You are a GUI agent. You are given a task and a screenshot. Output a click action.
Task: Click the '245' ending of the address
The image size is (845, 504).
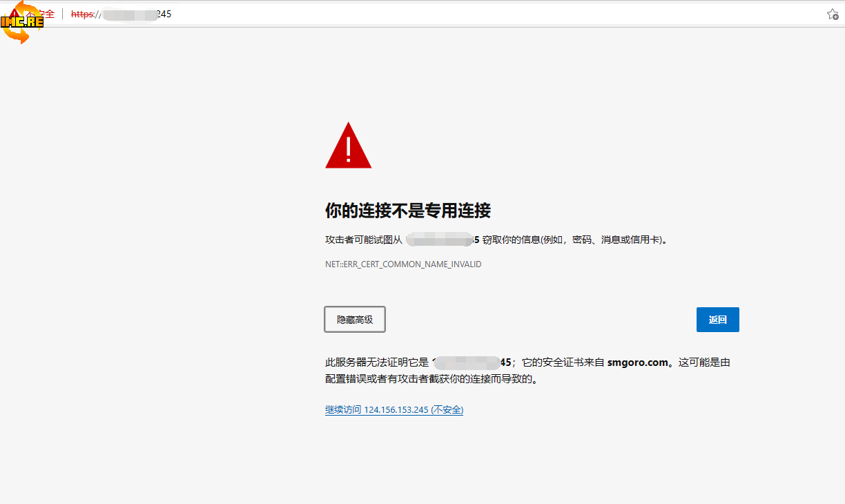click(164, 14)
